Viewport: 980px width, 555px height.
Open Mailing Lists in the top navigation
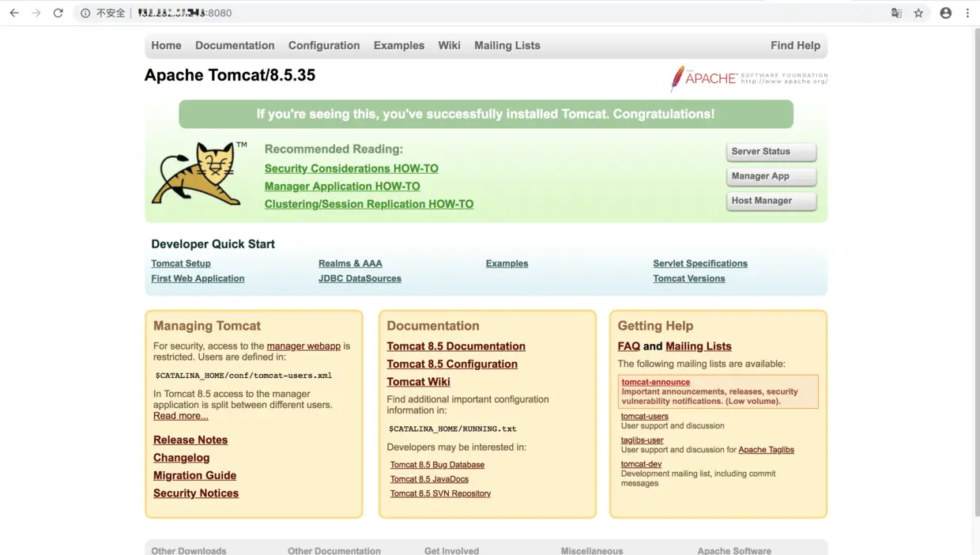click(x=507, y=46)
